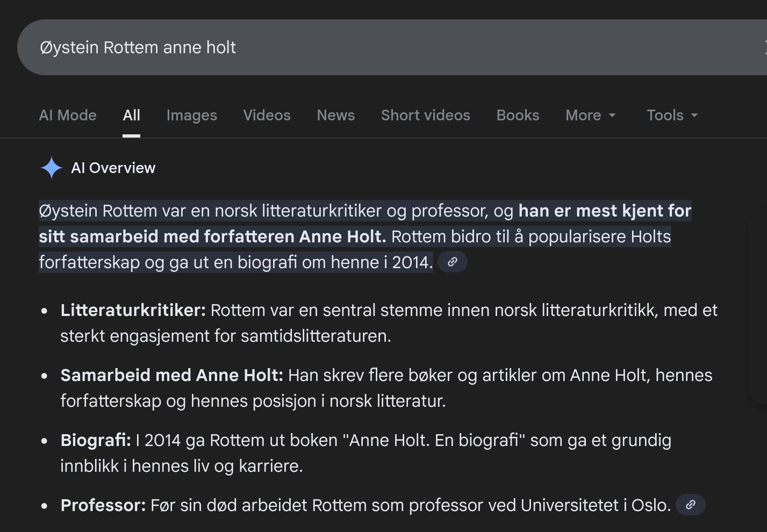Expand the More search filters dropdown

pyautogui.click(x=590, y=116)
